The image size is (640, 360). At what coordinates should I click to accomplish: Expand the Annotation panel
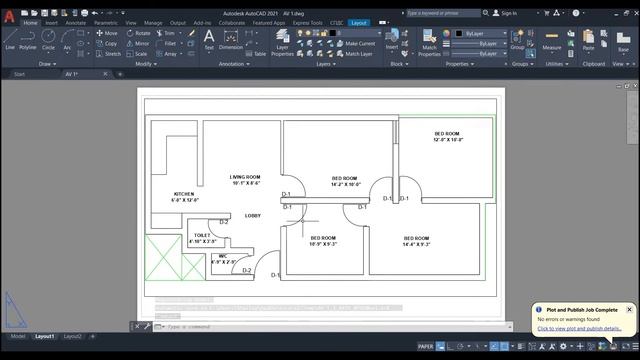(234, 64)
